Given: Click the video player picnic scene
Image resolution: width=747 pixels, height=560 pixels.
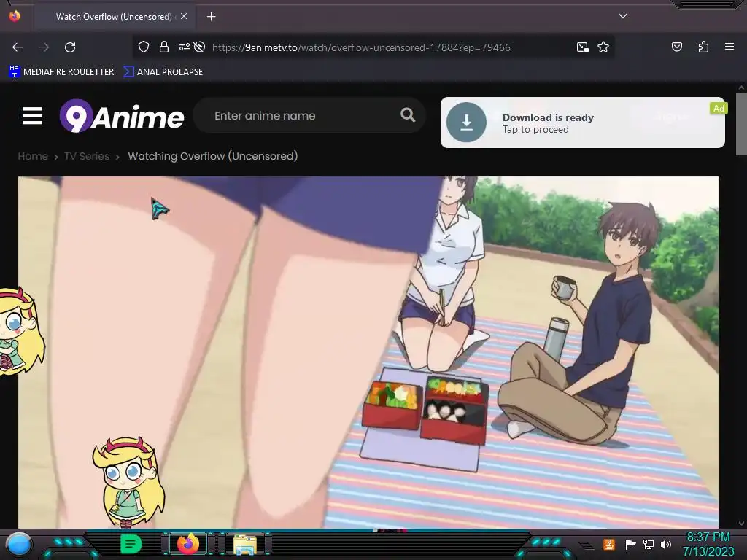Looking at the screenshot, I should tap(368, 352).
